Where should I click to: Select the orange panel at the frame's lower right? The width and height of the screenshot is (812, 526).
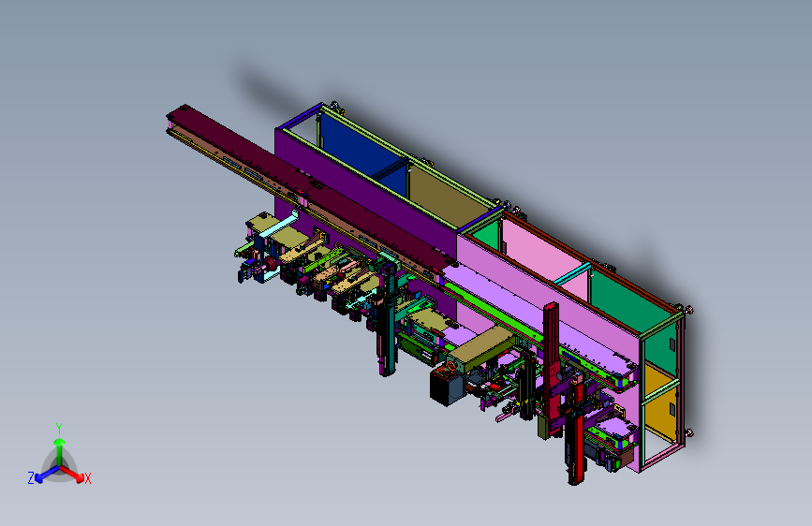click(x=661, y=403)
